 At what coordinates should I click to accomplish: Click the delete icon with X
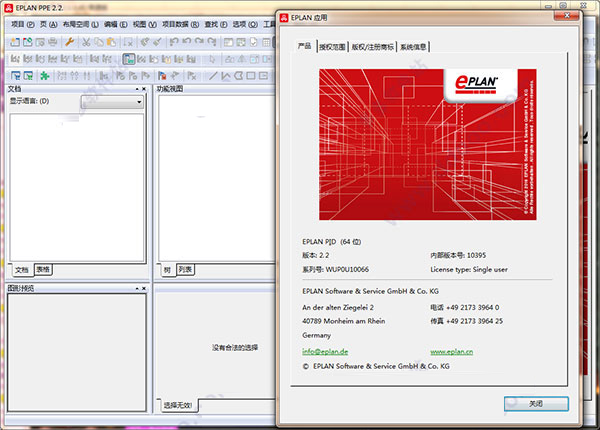(x=128, y=42)
